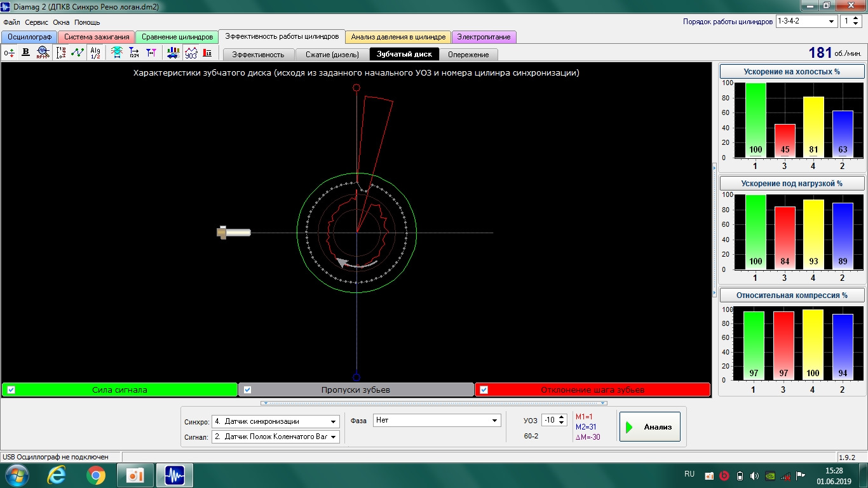This screenshot has height=488, width=868.
Task: Click the network signal tray icon
Action: coord(785,475)
